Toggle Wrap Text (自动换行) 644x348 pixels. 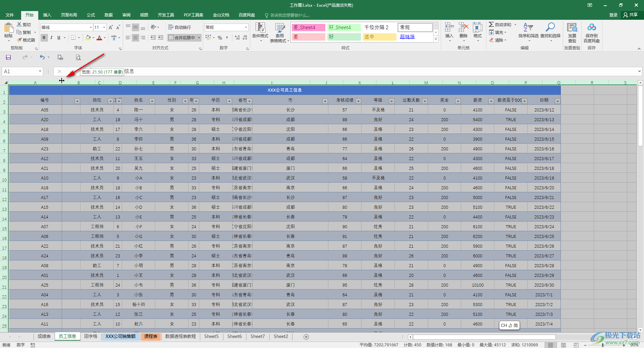click(x=179, y=27)
